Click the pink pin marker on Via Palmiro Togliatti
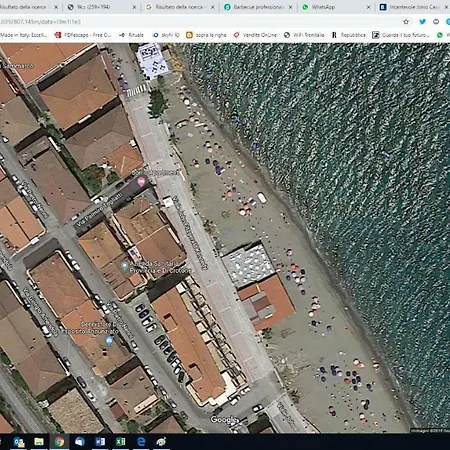The image size is (450, 450). click(x=141, y=182)
